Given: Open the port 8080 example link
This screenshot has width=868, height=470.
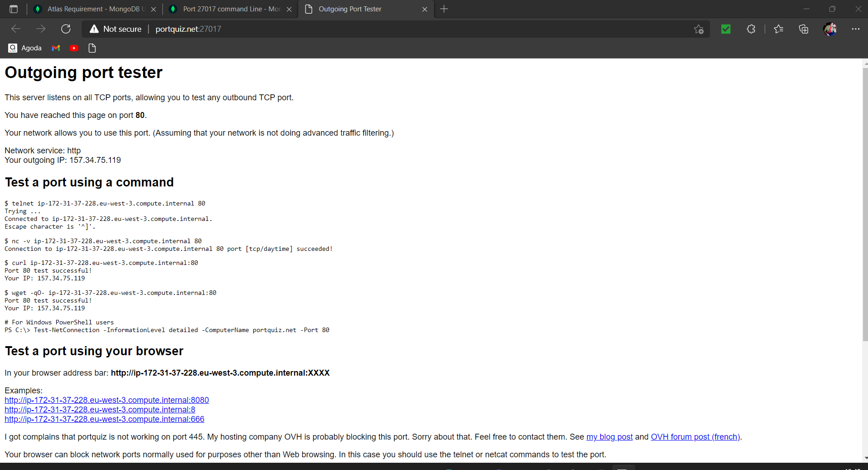Looking at the screenshot, I should coord(107,400).
